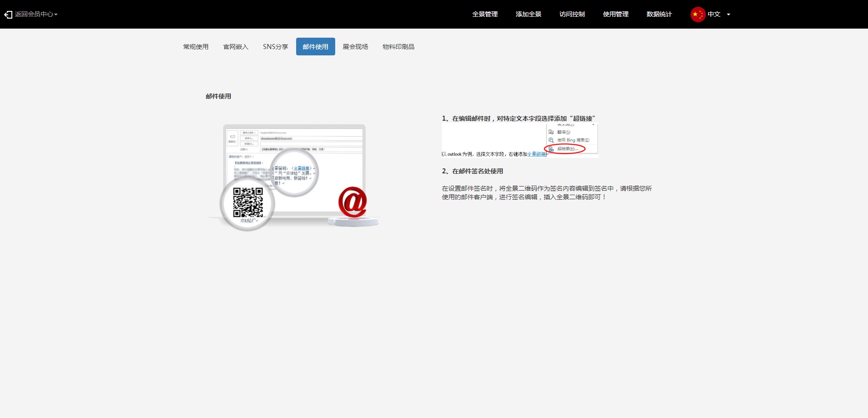Select 使用管理 in the top navigation
The image size is (868, 418).
coord(615,15)
